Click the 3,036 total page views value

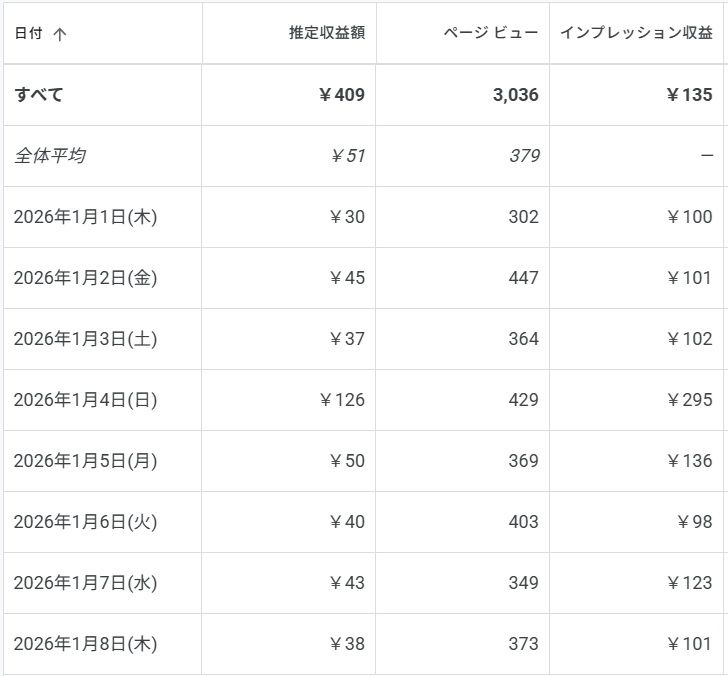click(516, 95)
